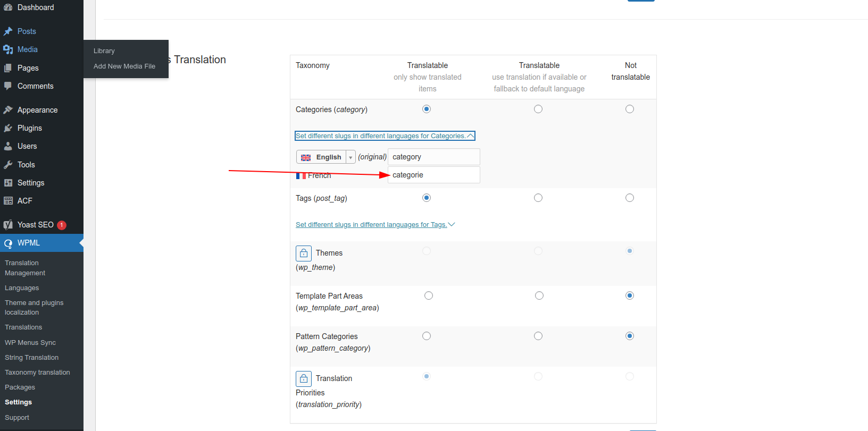
Task: Open String Translation submenu item
Action: point(31,358)
